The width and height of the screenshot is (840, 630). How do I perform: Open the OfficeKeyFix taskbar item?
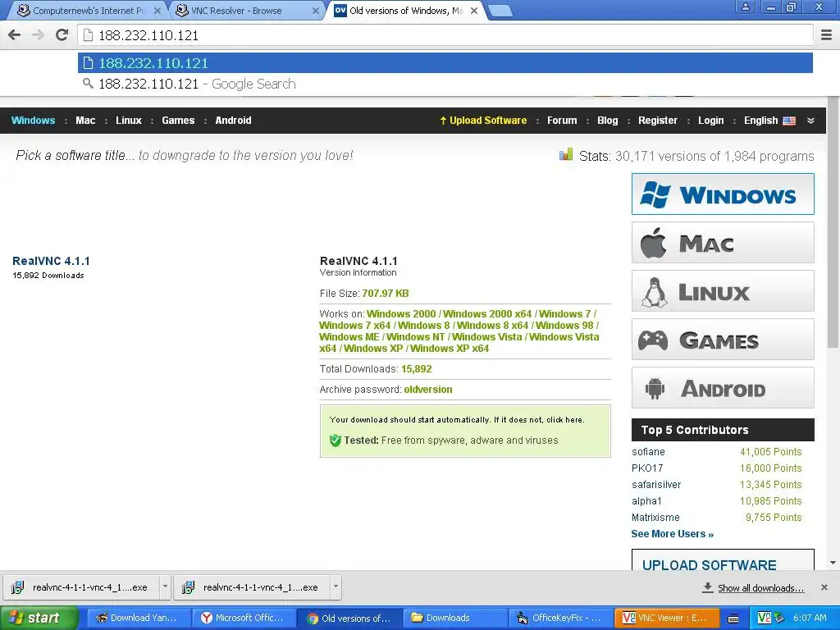561,619
